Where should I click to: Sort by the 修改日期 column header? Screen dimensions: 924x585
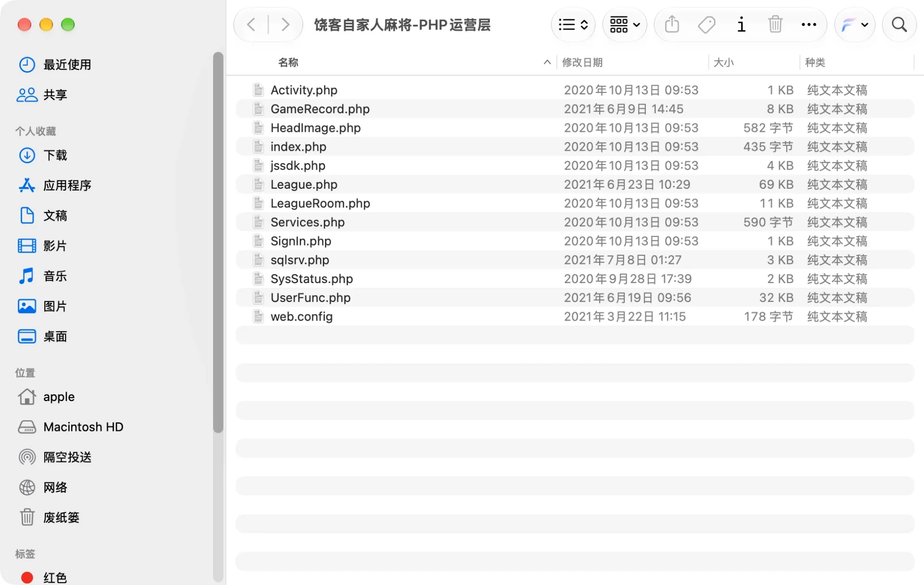pos(582,63)
